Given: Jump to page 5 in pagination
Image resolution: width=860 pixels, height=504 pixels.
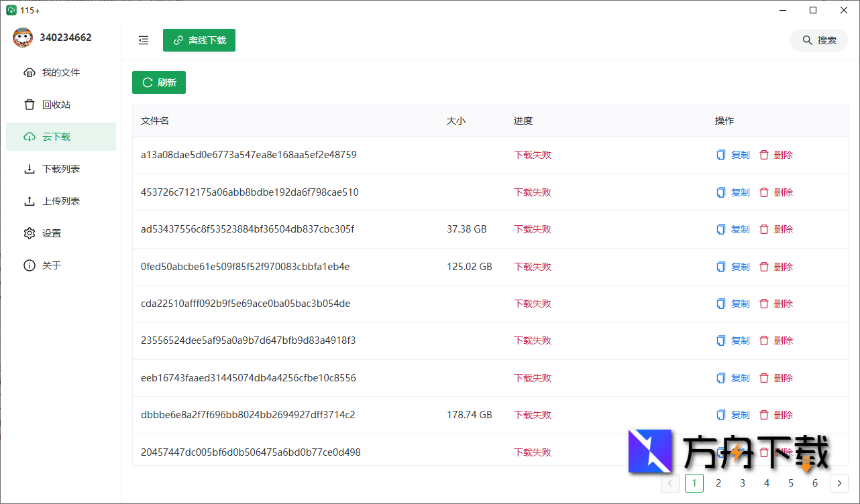Looking at the screenshot, I should 791,483.
